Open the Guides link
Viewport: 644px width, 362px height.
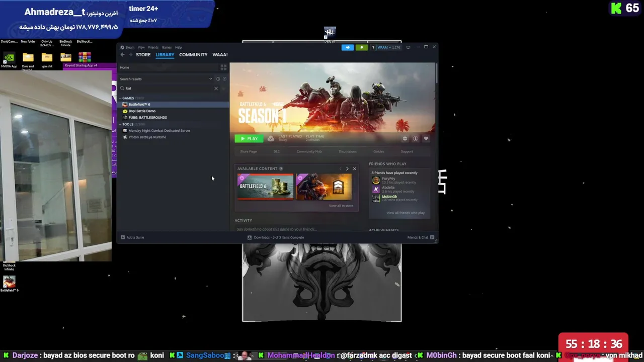click(x=379, y=151)
